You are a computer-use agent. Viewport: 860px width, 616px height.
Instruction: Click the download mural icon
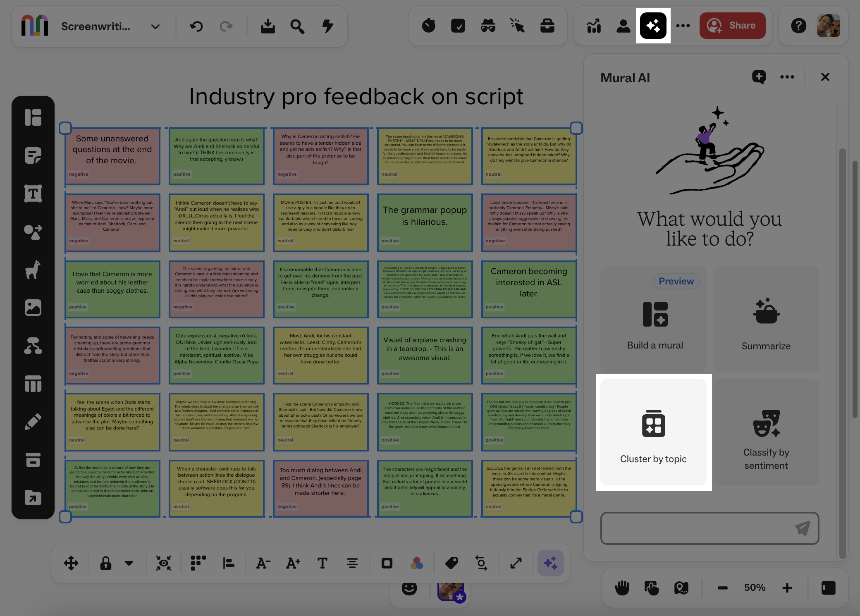tap(268, 26)
